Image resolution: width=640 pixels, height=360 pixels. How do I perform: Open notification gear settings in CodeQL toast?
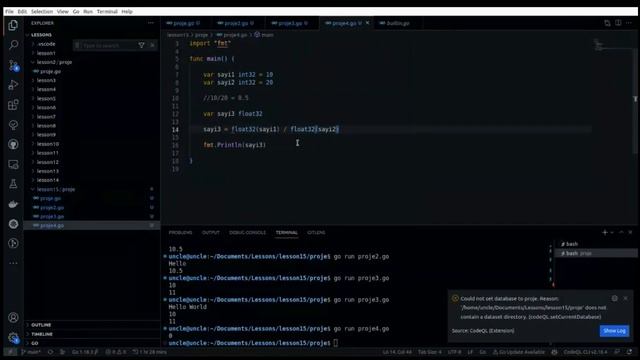coord(614,298)
